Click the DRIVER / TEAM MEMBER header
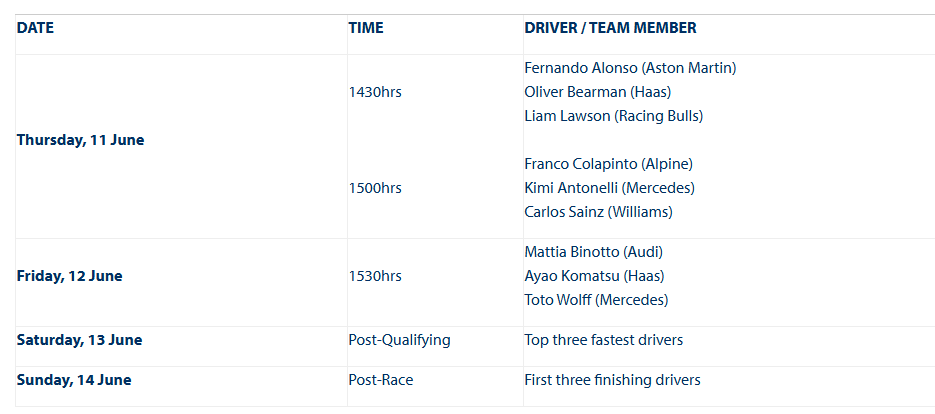The width and height of the screenshot is (935, 414). point(610,28)
